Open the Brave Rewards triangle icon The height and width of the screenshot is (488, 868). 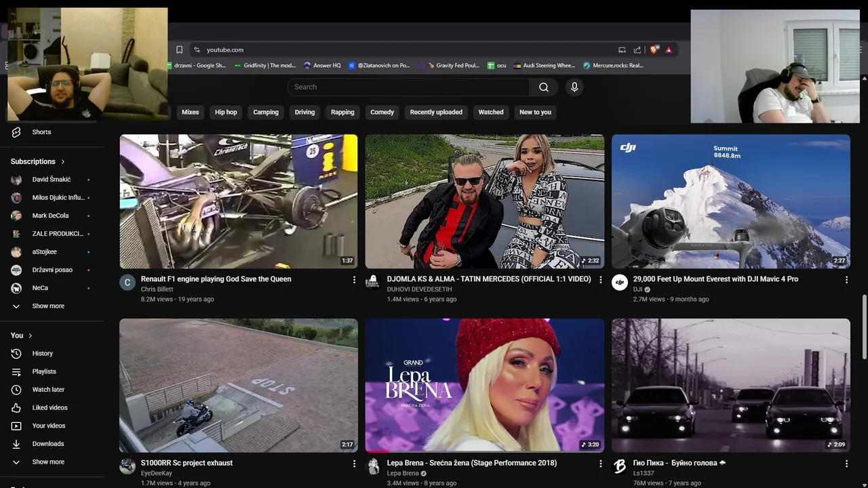669,49
